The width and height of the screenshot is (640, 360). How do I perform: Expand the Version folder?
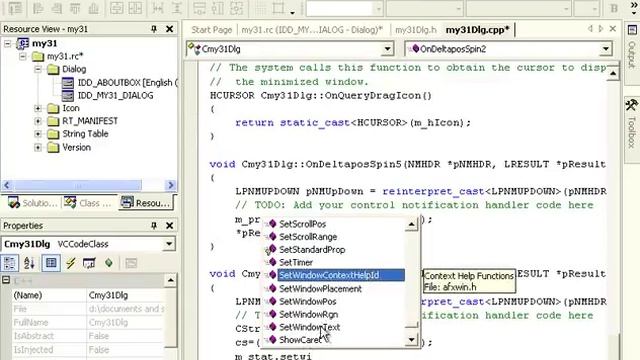point(38,147)
